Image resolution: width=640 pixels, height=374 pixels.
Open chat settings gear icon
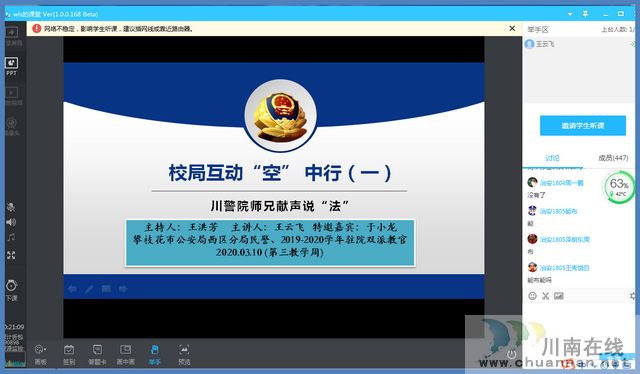click(x=633, y=296)
